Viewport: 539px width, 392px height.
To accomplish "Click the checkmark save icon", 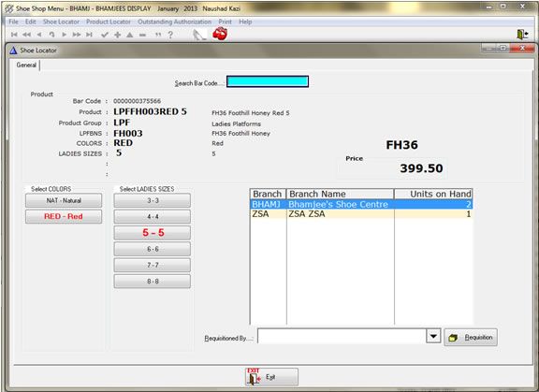I will click(105, 35).
